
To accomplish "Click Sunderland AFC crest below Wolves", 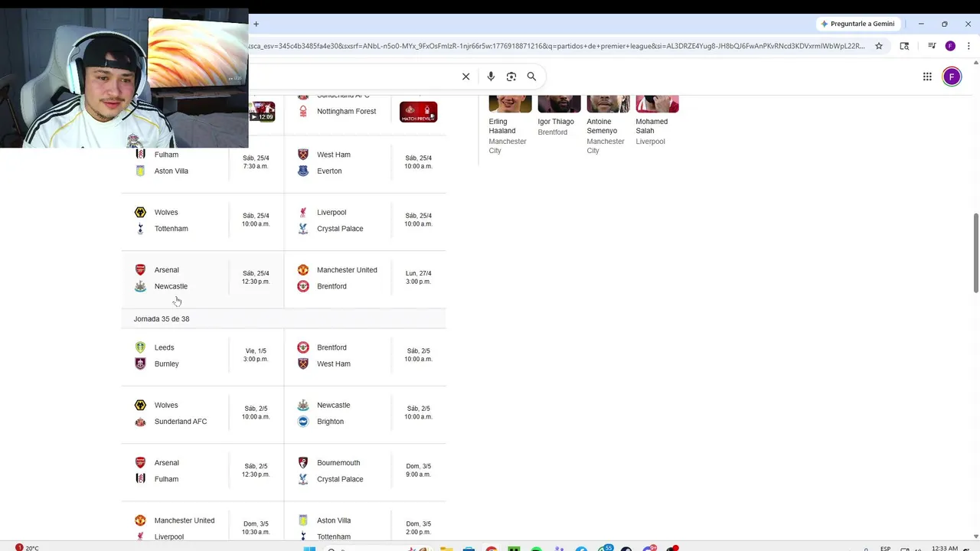I will [x=140, y=422].
